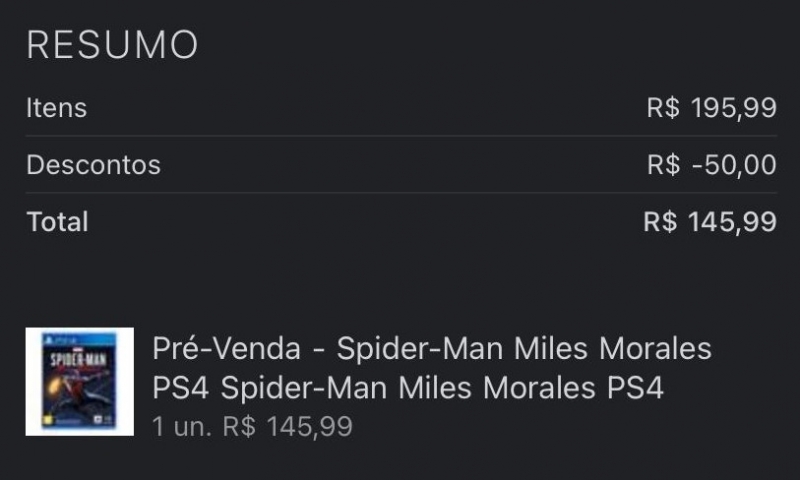Select the gray unit price under product title
This screenshot has width=800, height=480.
pos(288,427)
